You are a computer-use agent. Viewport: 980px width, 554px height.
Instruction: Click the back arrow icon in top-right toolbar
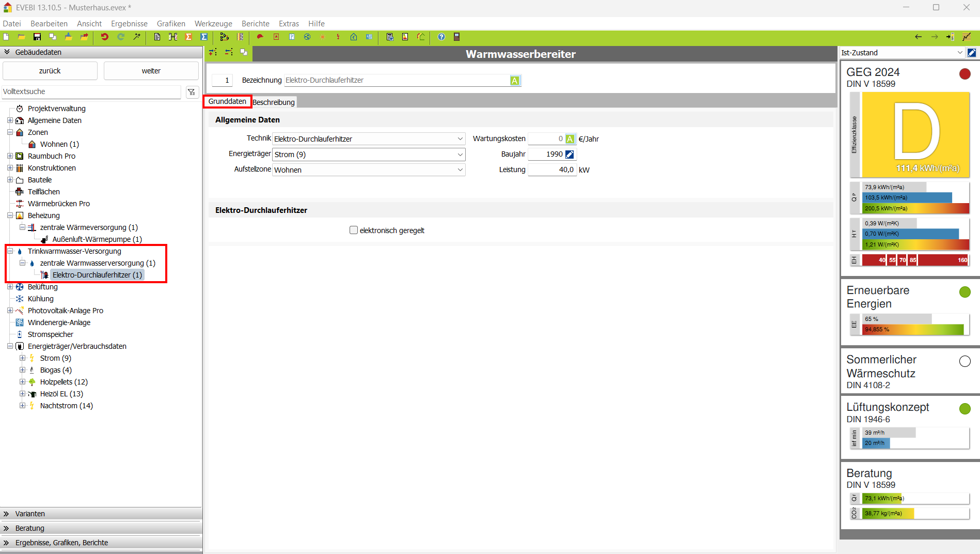pos(918,37)
